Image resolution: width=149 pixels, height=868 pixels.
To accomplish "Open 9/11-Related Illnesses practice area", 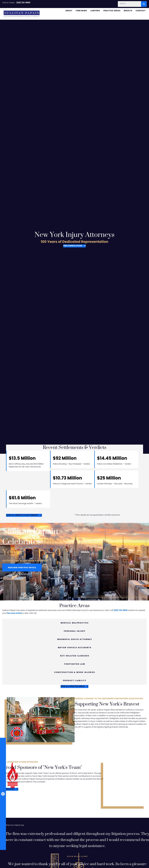I will (74, 656).
